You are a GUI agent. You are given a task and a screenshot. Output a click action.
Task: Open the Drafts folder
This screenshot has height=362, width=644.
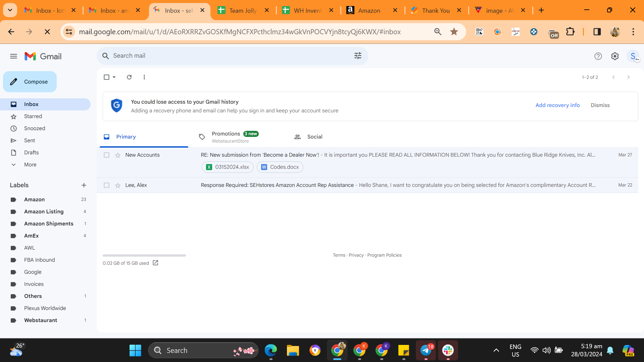coord(45,153)
